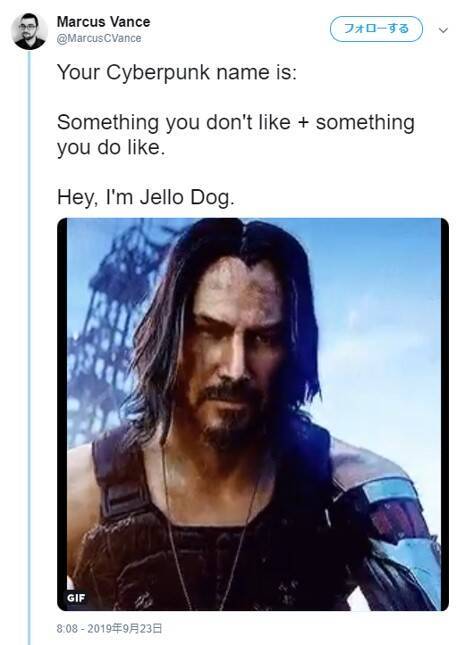Click the GIF badge on the media

76,597
